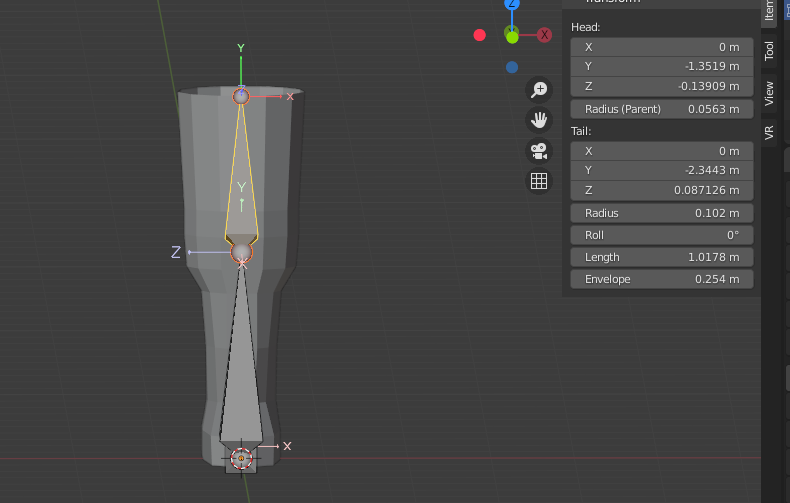The width and height of the screenshot is (790, 503).
Task: Open the VR sidebar tab
Action: point(769,133)
